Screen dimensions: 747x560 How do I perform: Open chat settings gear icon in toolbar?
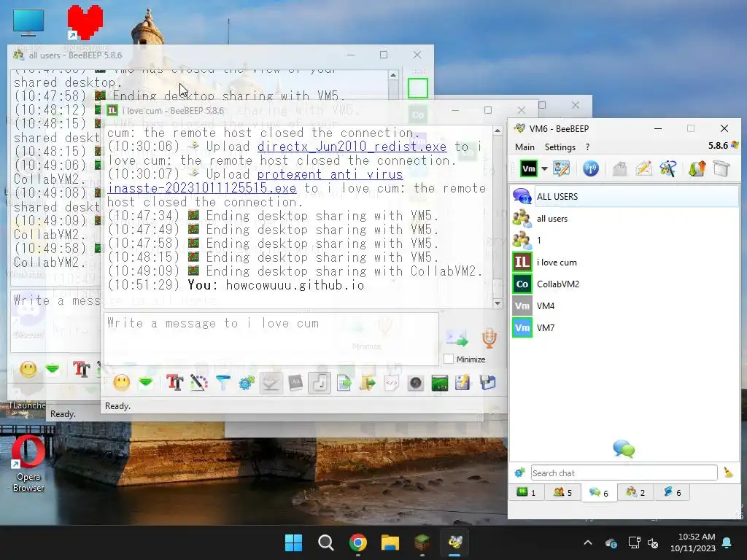pos(247,382)
